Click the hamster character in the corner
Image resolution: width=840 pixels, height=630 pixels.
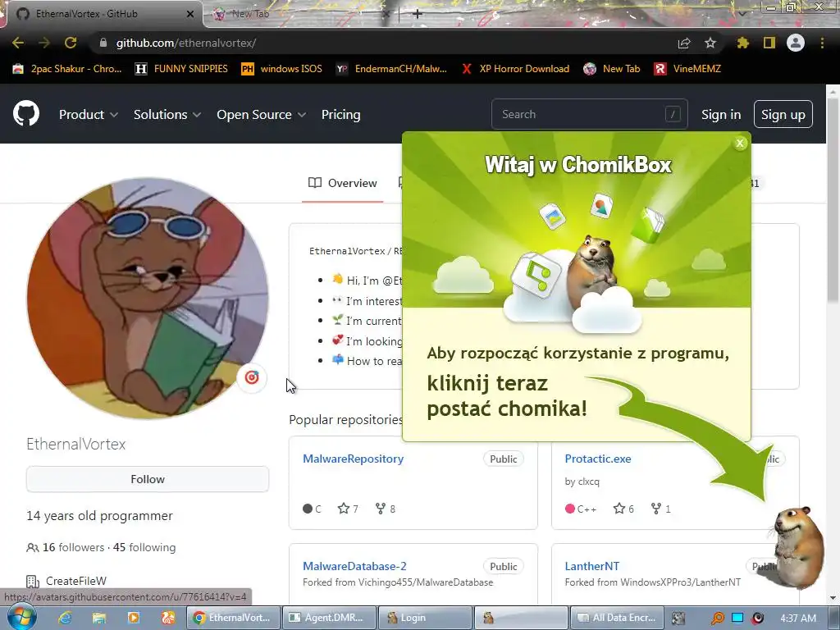pos(797,546)
